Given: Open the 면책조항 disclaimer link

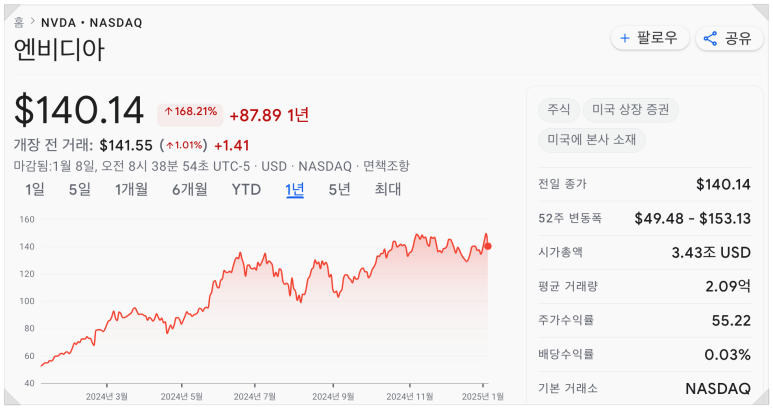Looking at the screenshot, I should tap(386, 166).
